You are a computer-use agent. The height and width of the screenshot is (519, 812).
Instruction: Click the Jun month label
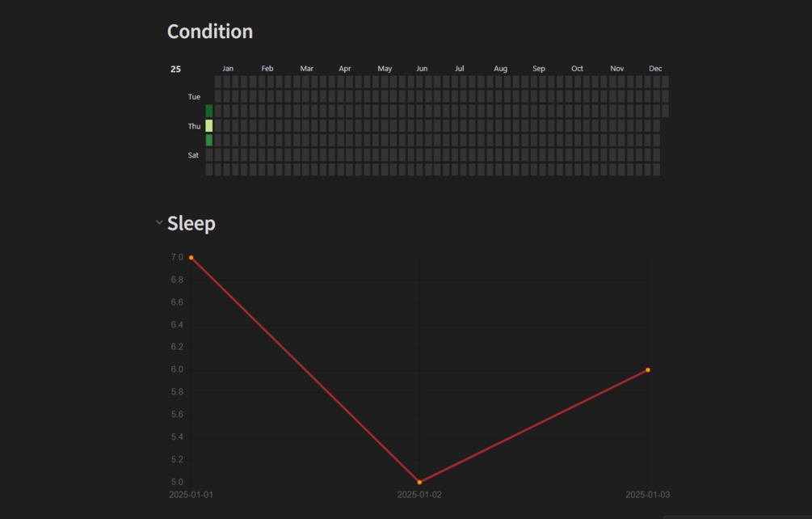(x=422, y=69)
